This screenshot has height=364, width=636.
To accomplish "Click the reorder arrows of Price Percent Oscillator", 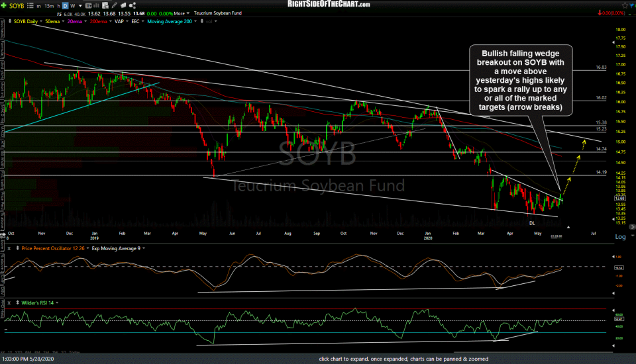I will pos(17,248).
